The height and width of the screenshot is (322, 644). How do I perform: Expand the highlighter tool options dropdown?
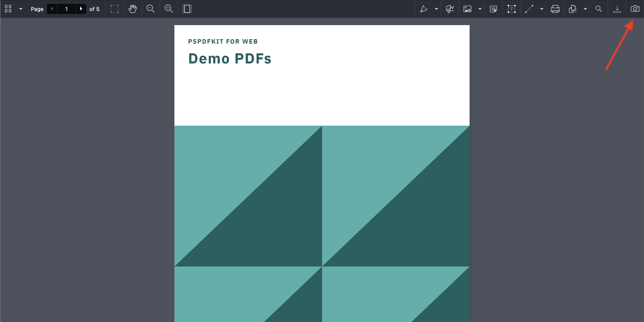436,9
